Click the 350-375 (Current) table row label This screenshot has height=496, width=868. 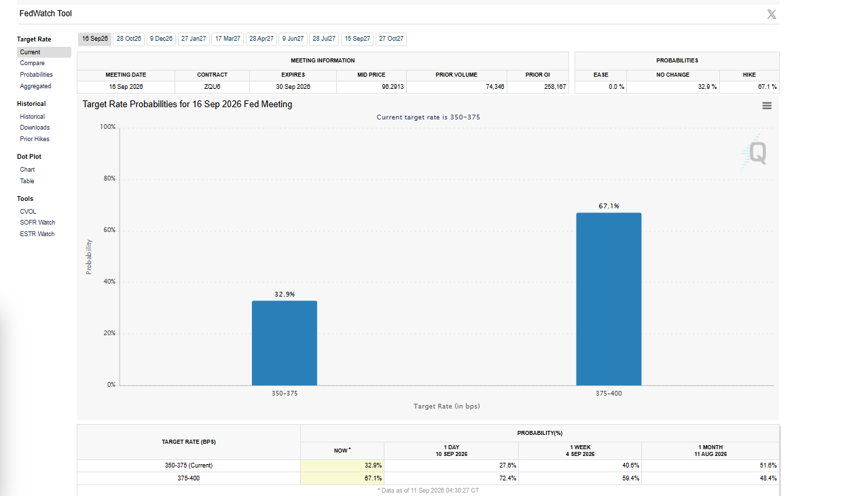click(x=189, y=465)
